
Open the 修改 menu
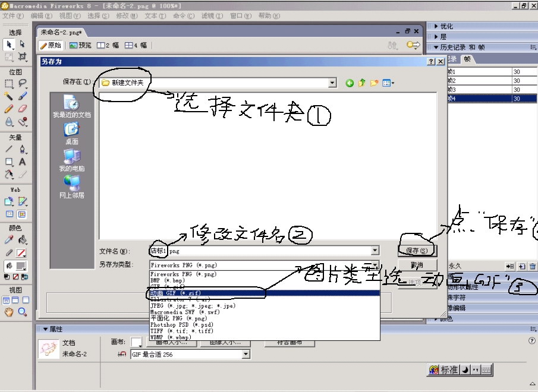[127, 16]
